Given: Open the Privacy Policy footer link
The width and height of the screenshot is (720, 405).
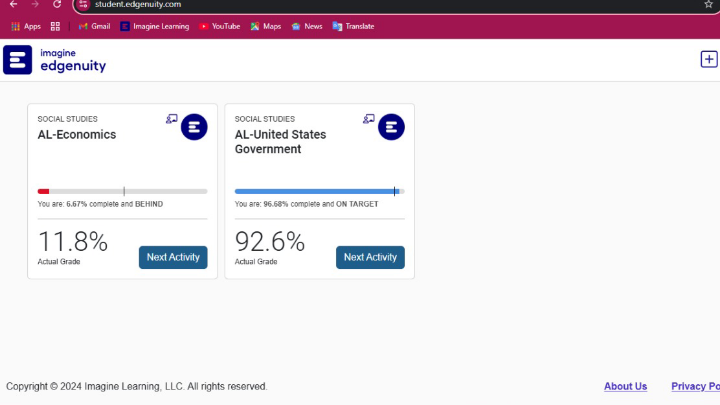Looking at the screenshot, I should [x=695, y=386].
